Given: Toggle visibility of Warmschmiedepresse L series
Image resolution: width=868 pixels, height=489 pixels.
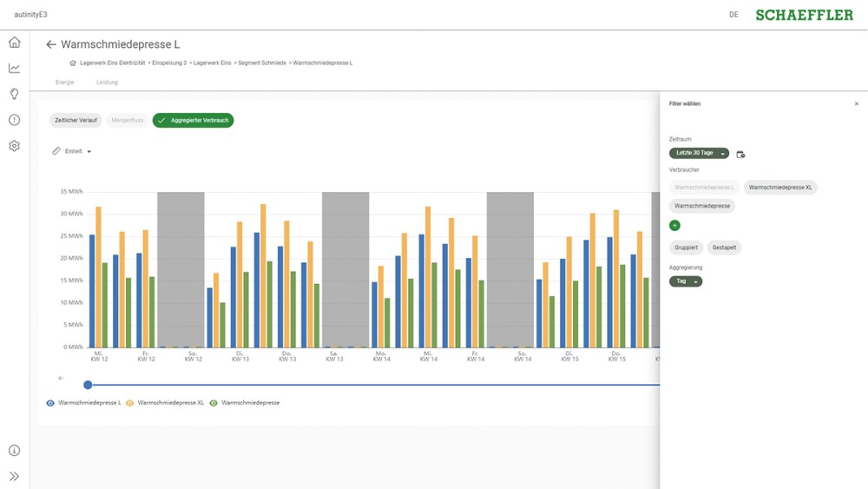Looking at the screenshot, I should 50,403.
